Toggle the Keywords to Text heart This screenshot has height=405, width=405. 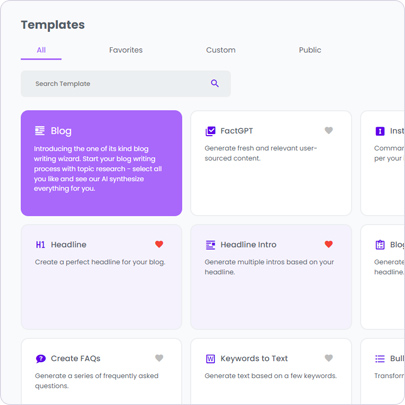click(x=329, y=358)
